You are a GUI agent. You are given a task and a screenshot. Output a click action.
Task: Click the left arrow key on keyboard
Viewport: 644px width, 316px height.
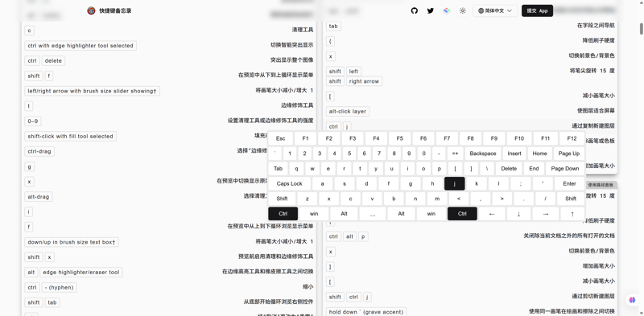pos(492,213)
